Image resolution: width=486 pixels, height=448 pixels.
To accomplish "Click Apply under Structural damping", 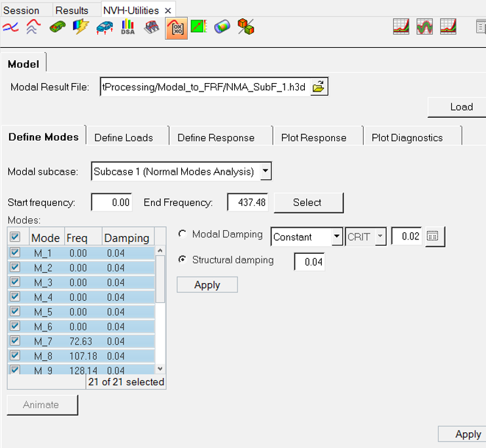I will (207, 284).
